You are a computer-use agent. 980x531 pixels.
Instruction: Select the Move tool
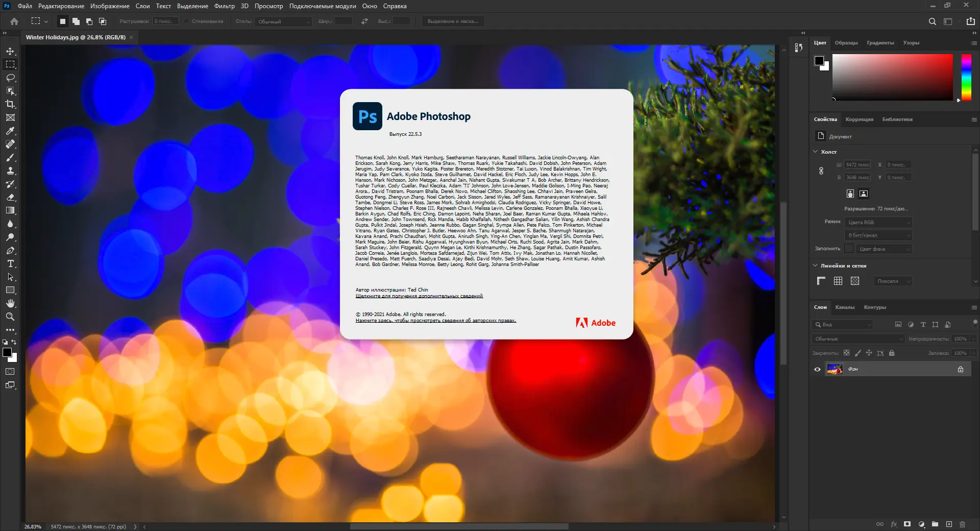[x=10, y=51]
